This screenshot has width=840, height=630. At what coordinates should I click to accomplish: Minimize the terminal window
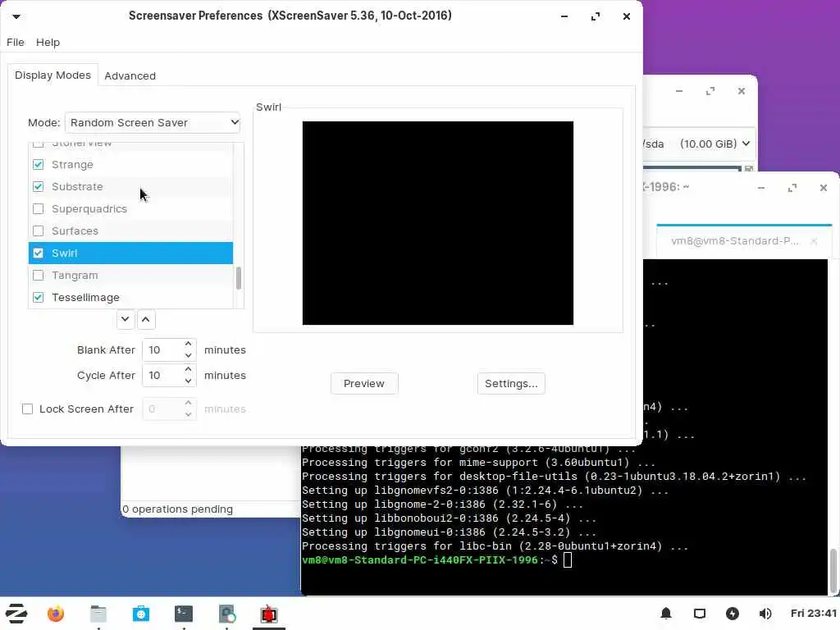pyautogui.click(x=761, y=188)
